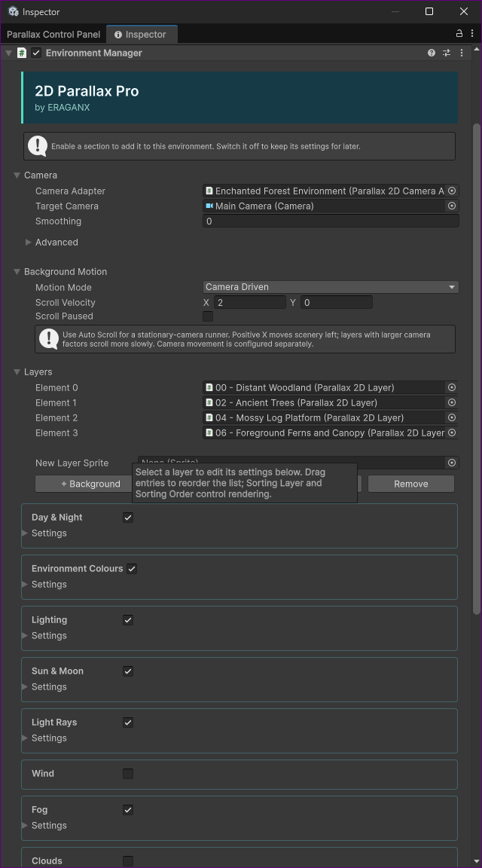Click the Unity icon in title bar
Viewport: 482px width, 868px height.
14,11
